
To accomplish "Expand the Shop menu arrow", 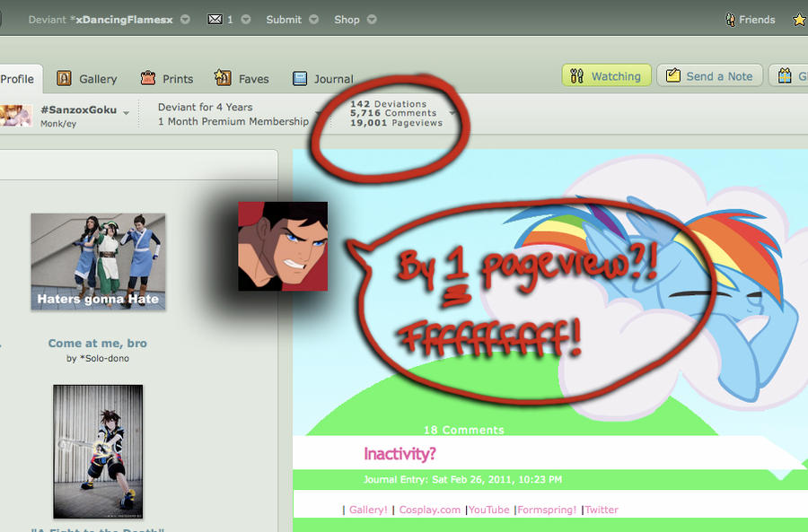I will tap(372, 20).
